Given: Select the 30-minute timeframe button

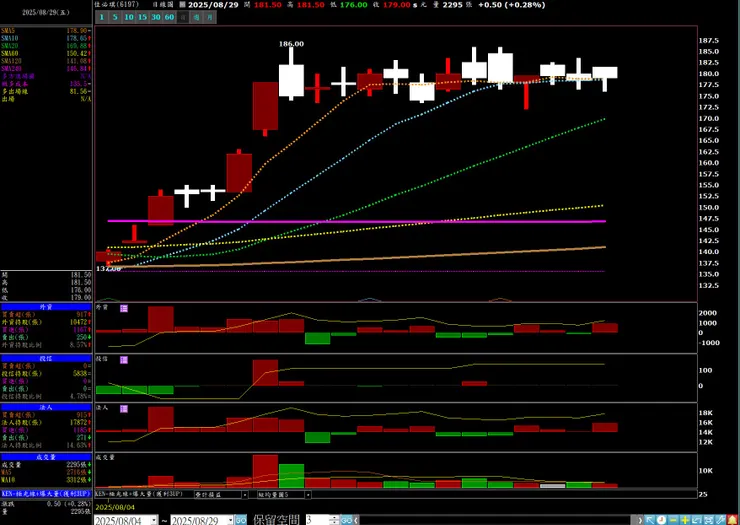Looking at the screenshot, I should pyautogui.click(x=156, y=17).
